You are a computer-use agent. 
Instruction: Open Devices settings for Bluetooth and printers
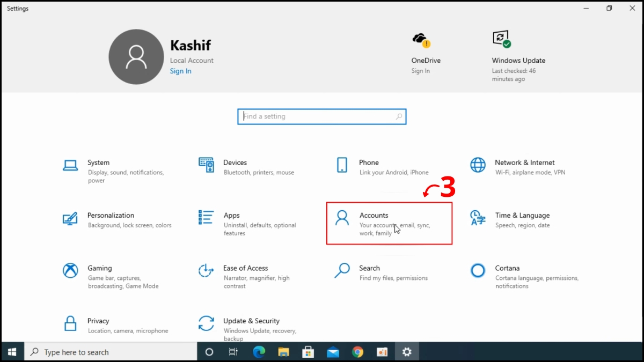(235, 162)
